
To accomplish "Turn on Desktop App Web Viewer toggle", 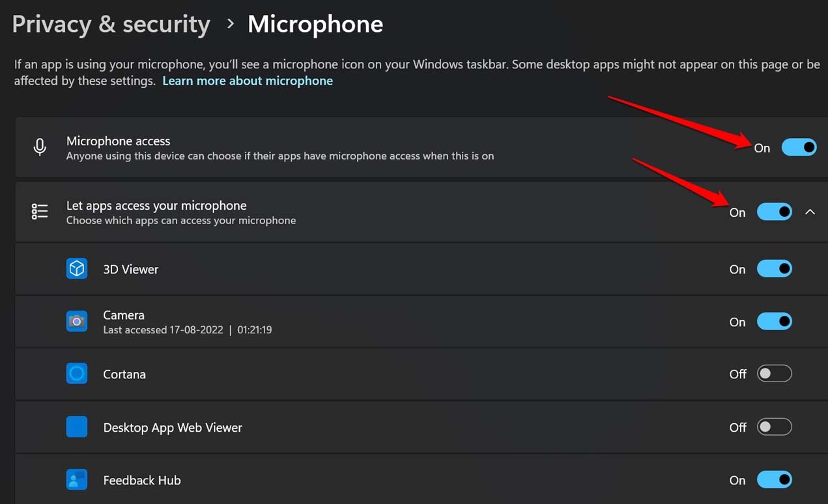I will [x=774, y=427].
